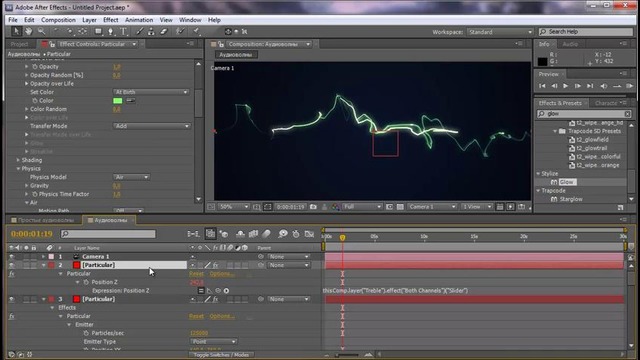The width and height of the screenshot is (640, 360).
Task: Select the Brush tool
Action: pos(139,31)
